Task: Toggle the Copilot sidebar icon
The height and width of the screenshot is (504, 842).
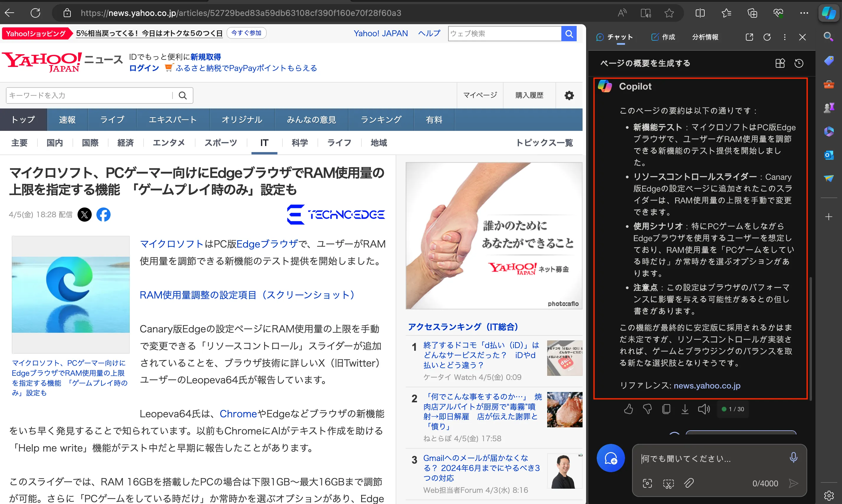Action: pyautogui.click(x=829, y=13)
